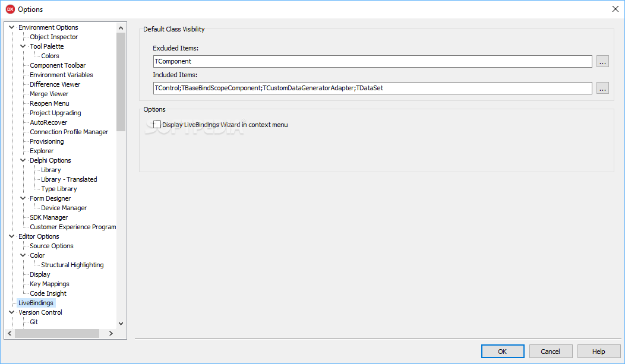The width and height of the screenshot is (625, 364).
Task: Select Reopen Menu in the tree
Action: click(49, 103)
